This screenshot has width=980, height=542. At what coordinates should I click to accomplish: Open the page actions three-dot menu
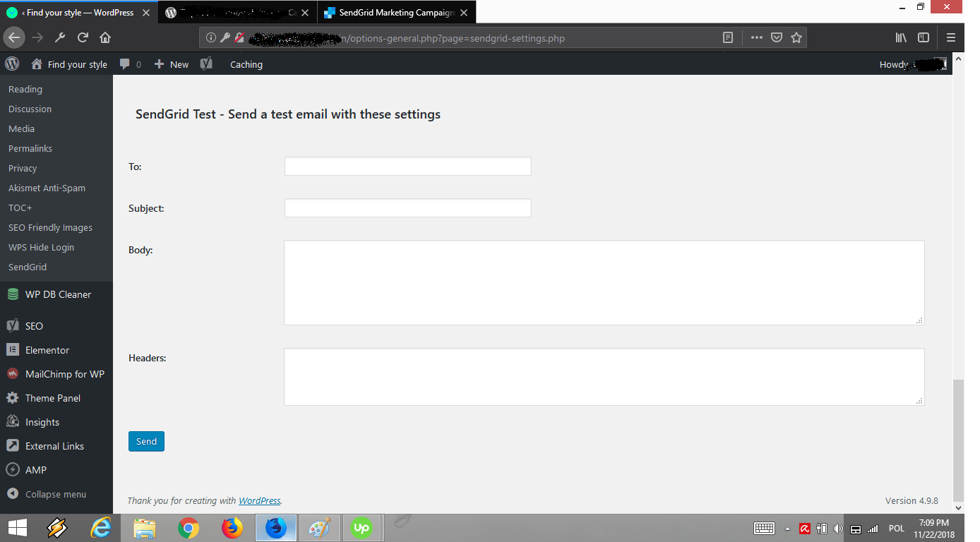click(x=756, y=38)
